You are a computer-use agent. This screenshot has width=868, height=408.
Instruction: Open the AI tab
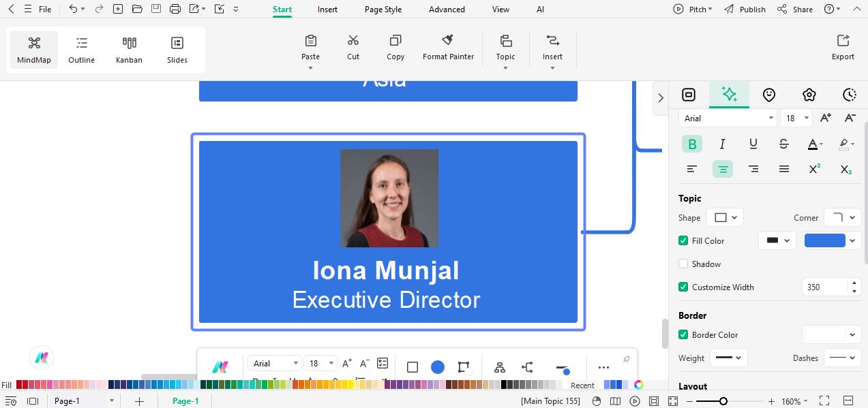pyautogui.click(x=540, y=10)
